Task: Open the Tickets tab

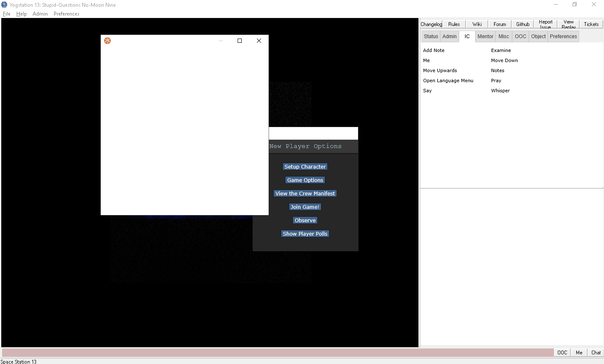Action: (591, 24)
